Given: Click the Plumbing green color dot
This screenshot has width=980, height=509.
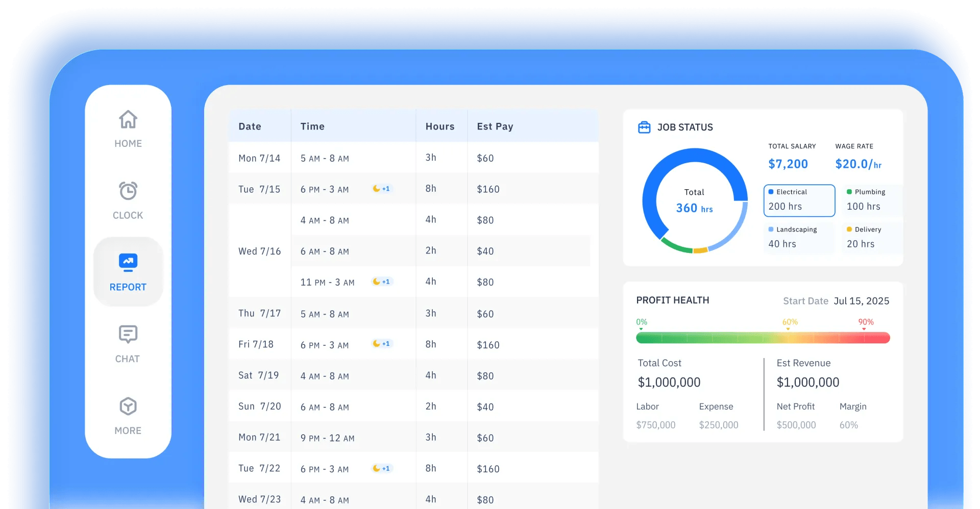Looking at the screenshot, I should pos(849,192).
